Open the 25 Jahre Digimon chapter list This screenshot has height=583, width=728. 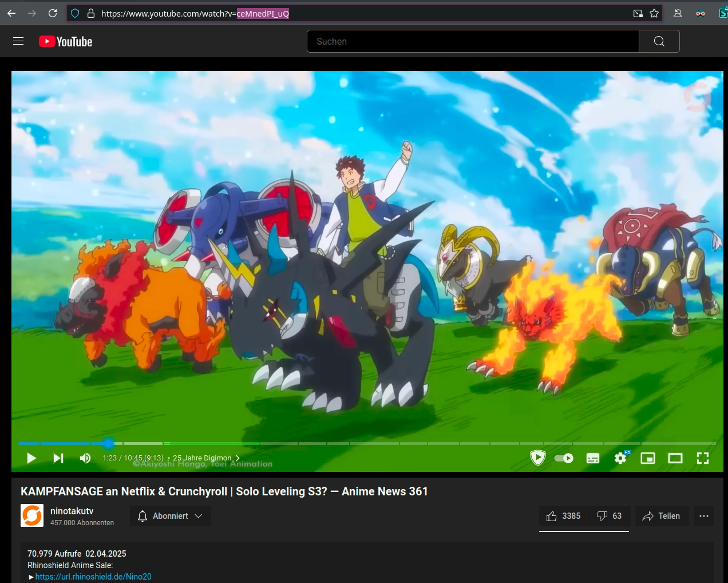point(206,458)
